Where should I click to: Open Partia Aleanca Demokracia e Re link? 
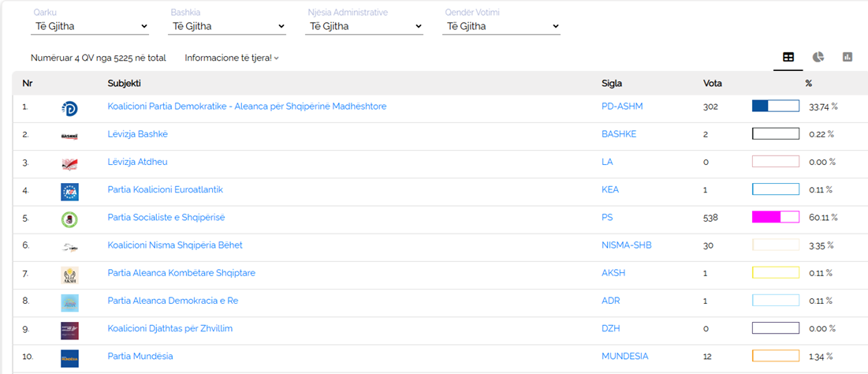coord(173,301)
